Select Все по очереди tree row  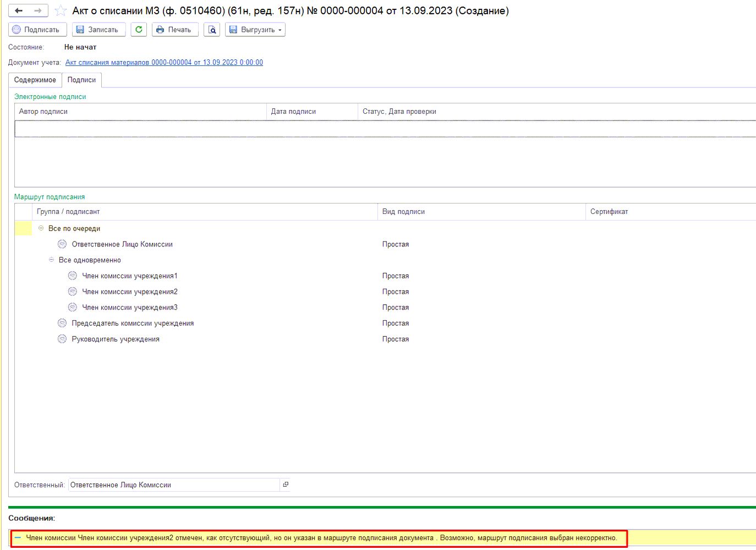tap(385, 229)
